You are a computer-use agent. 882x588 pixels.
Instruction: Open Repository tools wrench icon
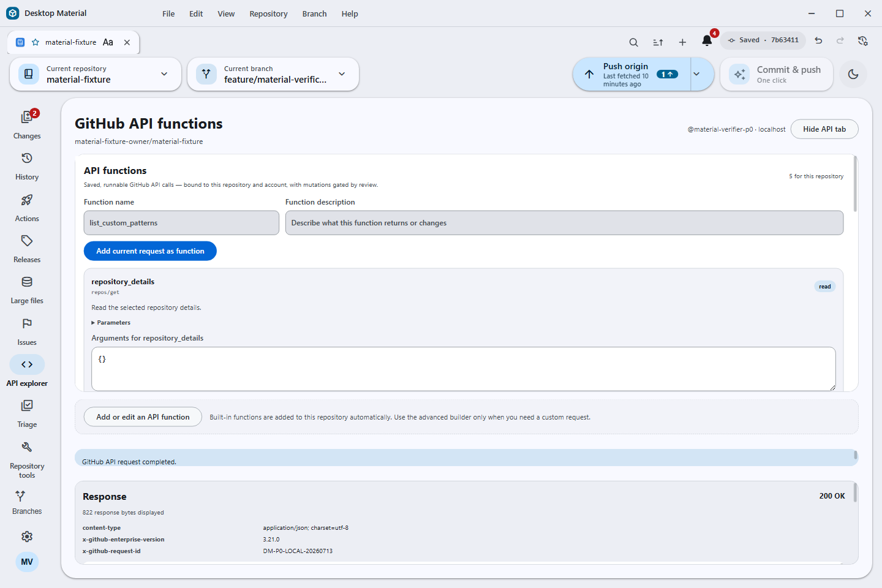(x=27, y=447)
